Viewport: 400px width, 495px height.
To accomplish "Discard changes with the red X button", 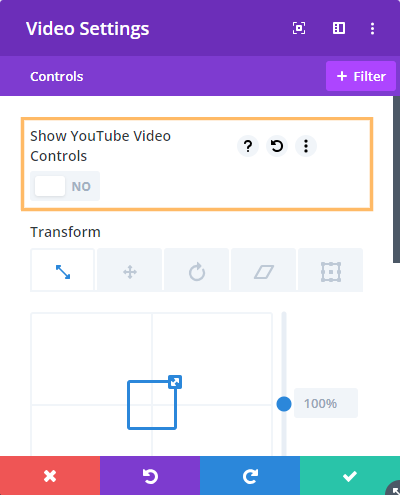I will 50,476.
